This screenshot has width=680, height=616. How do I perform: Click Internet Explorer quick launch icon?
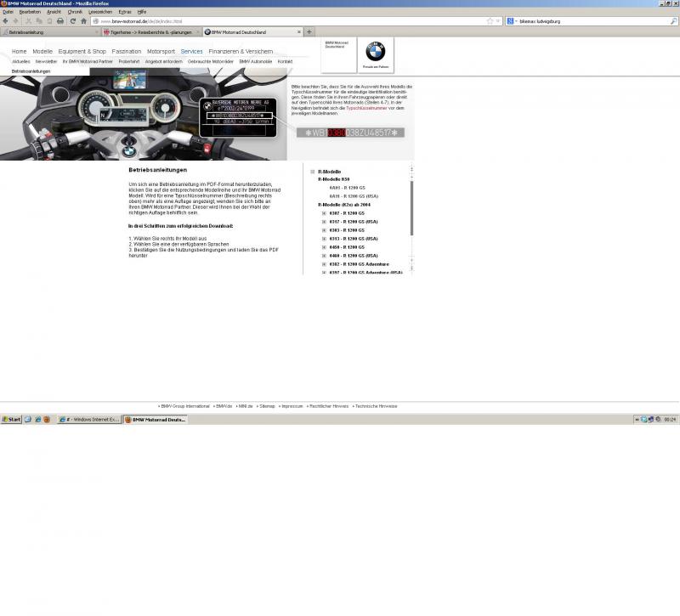click(x=37, y=419)
